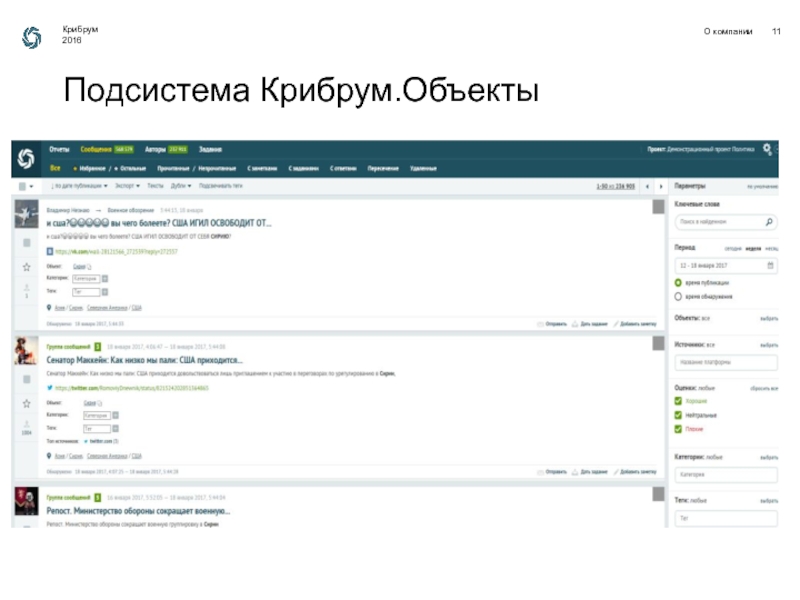Click the Удаленные filter in the top bar
The height and width of the screenshot is (600, 800).
(x=423, y=168)
